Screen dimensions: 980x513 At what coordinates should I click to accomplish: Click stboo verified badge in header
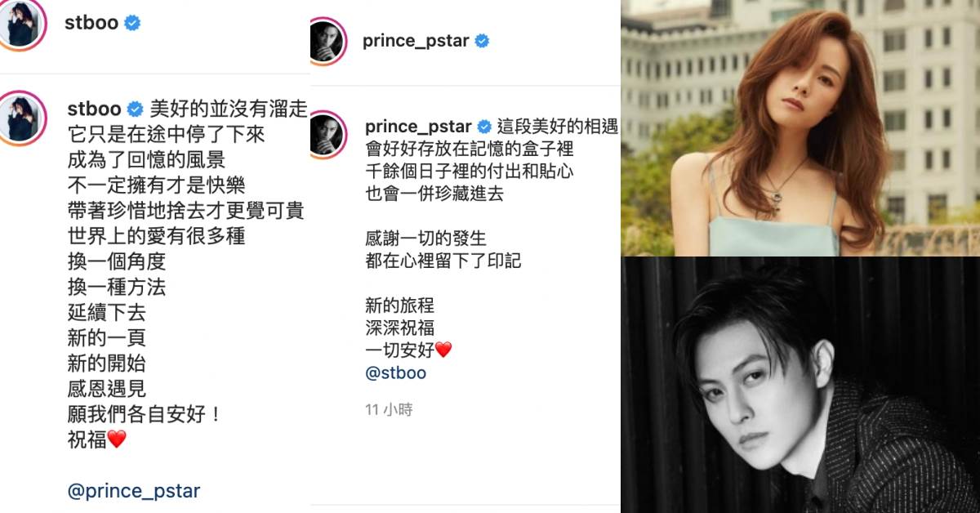[132, 23]
